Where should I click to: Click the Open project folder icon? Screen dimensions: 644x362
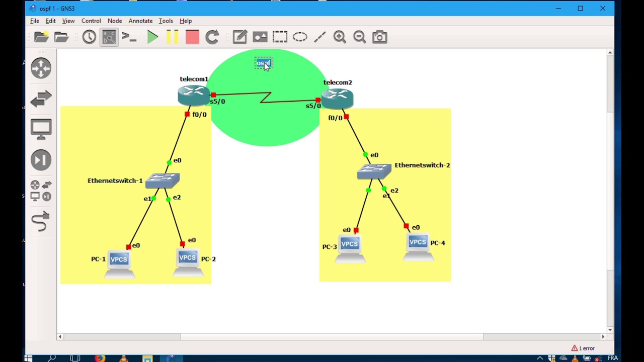[61, 37]
